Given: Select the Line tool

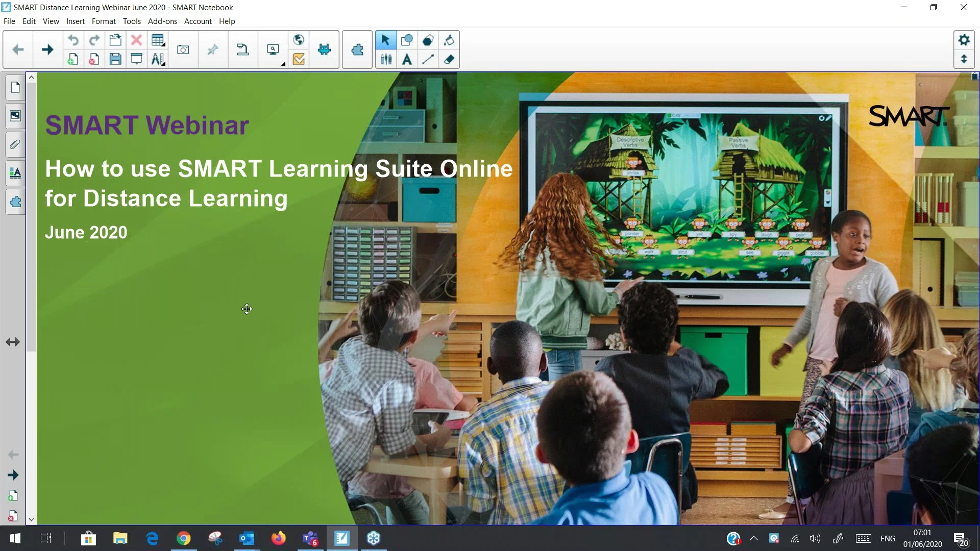Looking at the screenshot, I should [x=428, y=59].
